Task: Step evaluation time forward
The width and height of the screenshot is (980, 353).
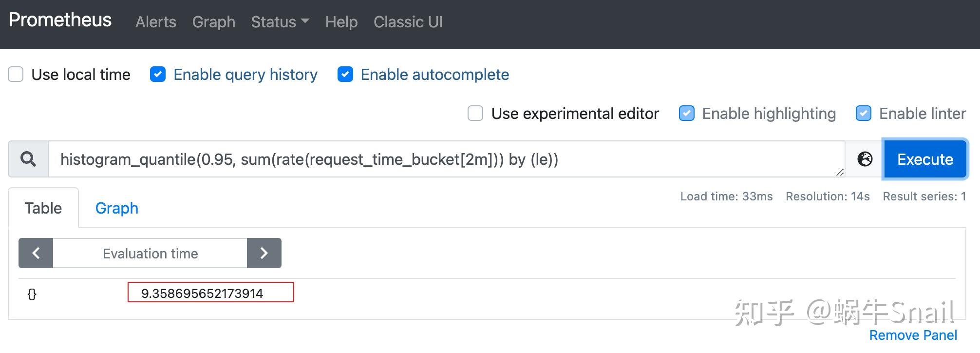Action: (264, 253)
